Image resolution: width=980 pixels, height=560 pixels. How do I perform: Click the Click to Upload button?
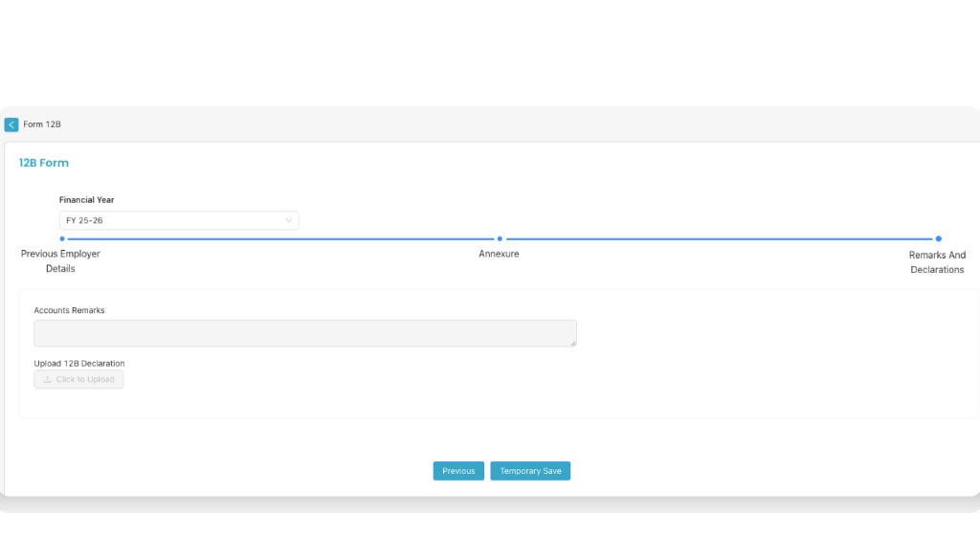(78, 379)
